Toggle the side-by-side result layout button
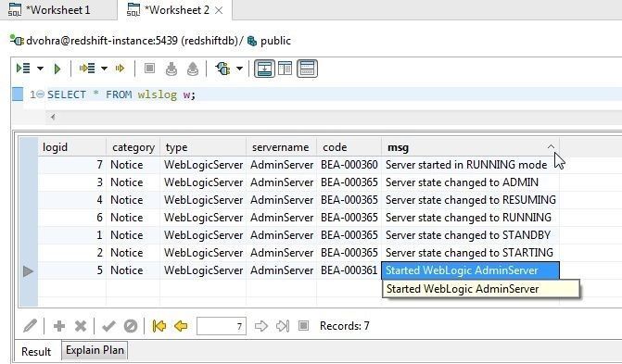622x364 pixels. pos(286,69)
